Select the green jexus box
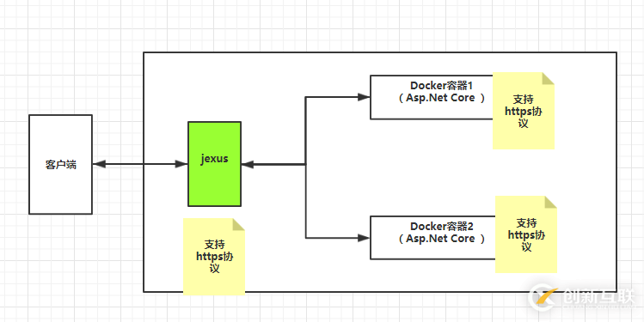The height and width of the screenshot is (322, 644). (x=214, y=164)
